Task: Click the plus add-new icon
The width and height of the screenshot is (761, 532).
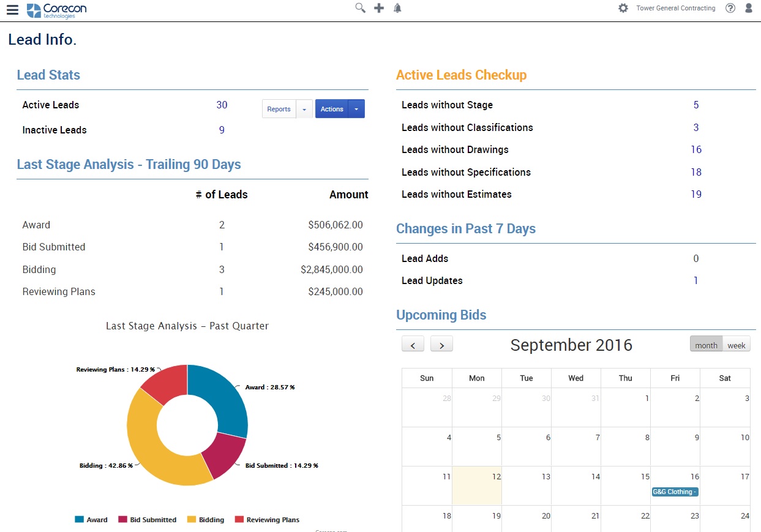Action: coord(379,8)
